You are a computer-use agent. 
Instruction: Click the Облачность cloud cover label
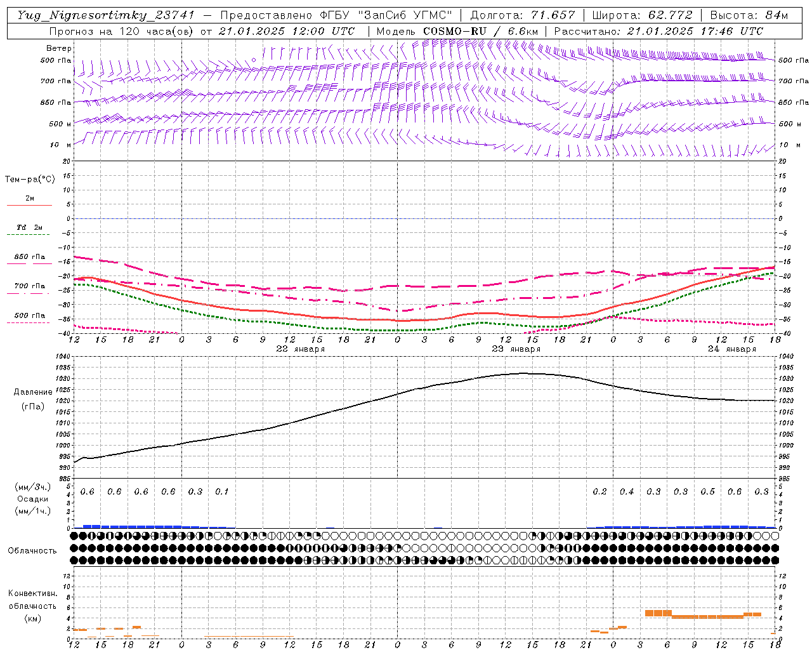[32, 550]
